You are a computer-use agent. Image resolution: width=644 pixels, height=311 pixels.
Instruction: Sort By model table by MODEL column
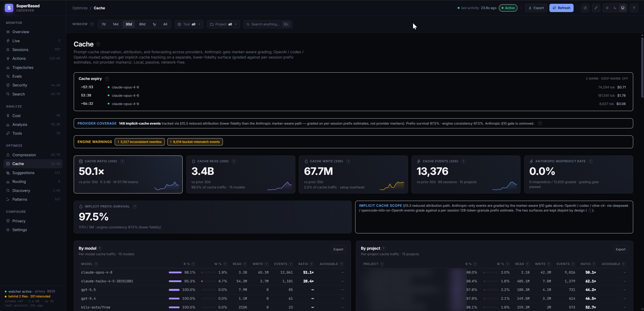click(x=87, y=264)
